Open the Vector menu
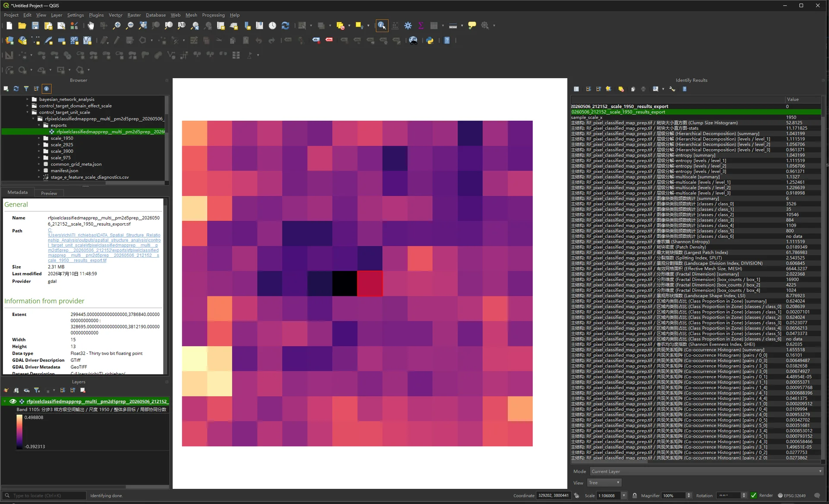 115,15
